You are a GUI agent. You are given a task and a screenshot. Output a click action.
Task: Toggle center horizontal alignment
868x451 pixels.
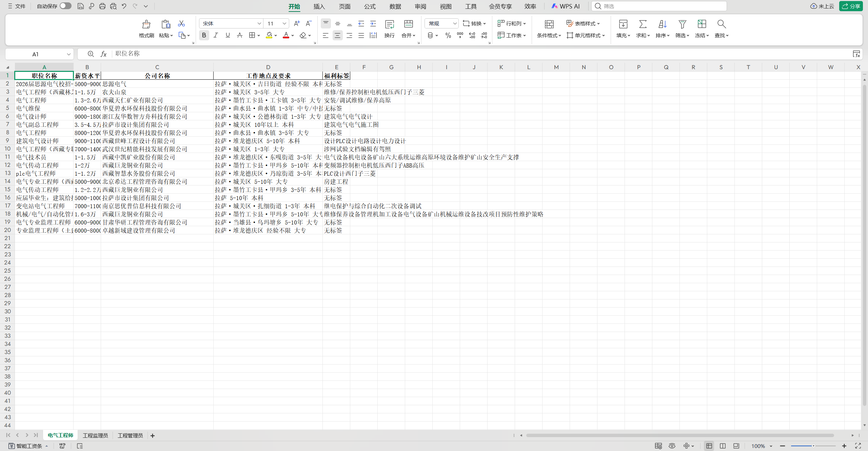[x=337, y=35]
